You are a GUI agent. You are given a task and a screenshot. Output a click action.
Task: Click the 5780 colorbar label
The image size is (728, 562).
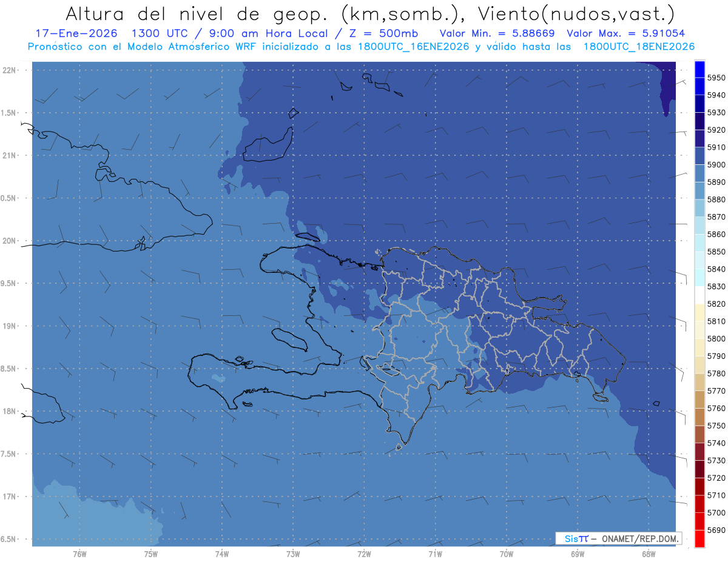[x=717, y=373]
